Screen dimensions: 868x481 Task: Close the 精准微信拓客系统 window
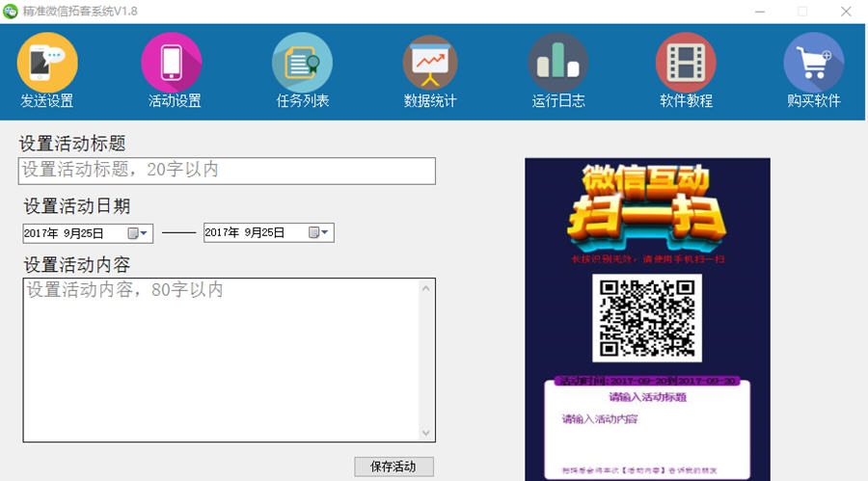[846, 12]
